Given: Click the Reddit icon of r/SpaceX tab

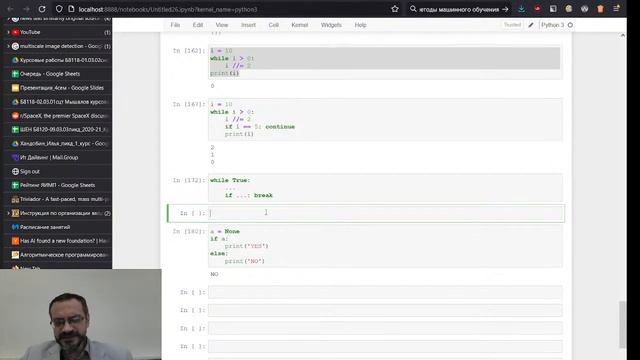Looking at the screenshot, I should click(15, 116).
